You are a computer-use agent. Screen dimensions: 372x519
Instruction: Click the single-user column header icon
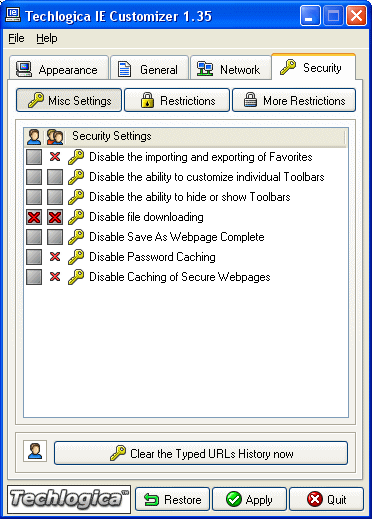pyautogui.click(x=34, y=137)
